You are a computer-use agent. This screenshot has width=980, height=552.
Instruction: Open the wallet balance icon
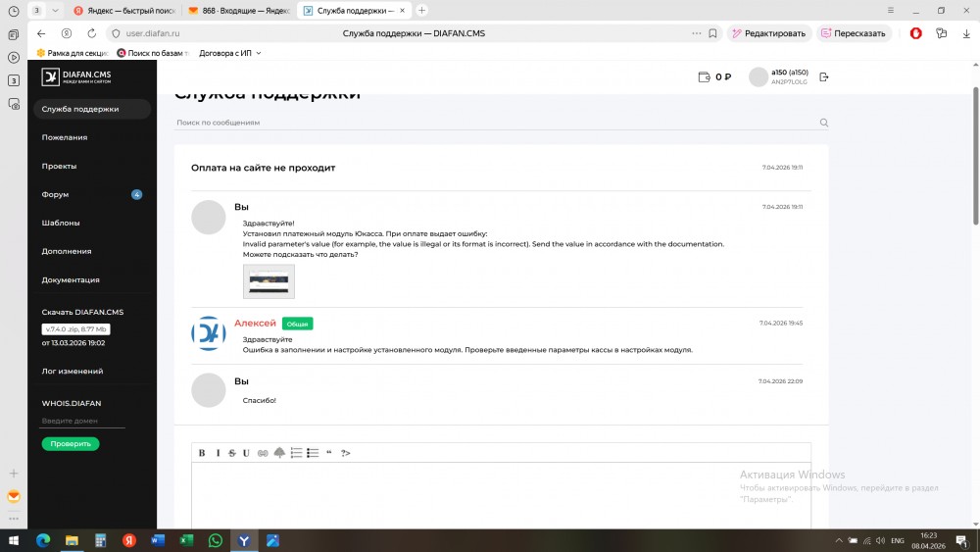(703, 77)
